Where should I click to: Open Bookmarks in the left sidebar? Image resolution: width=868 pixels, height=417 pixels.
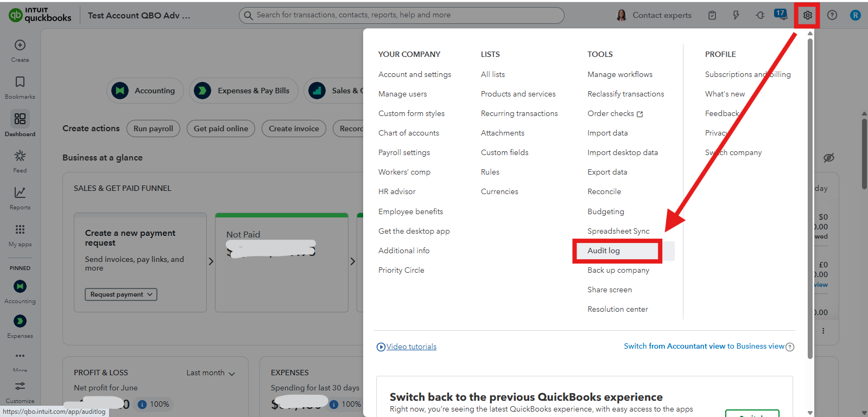[20, 88]
